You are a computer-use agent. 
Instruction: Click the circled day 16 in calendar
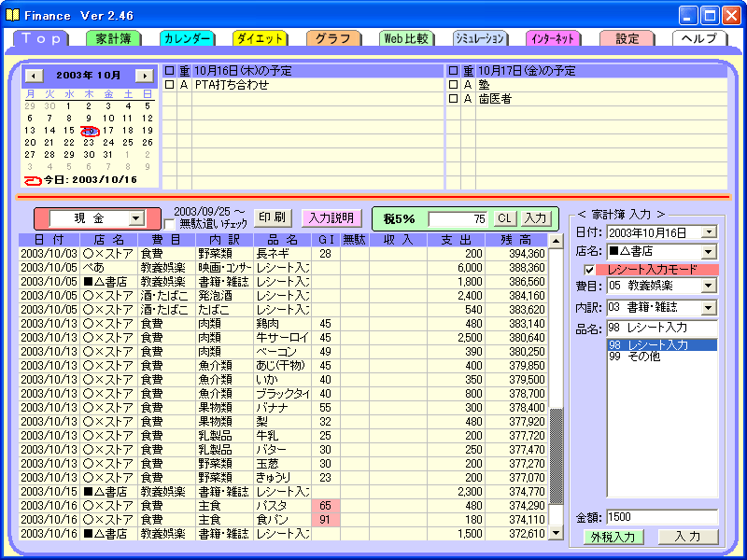point(90,131)
